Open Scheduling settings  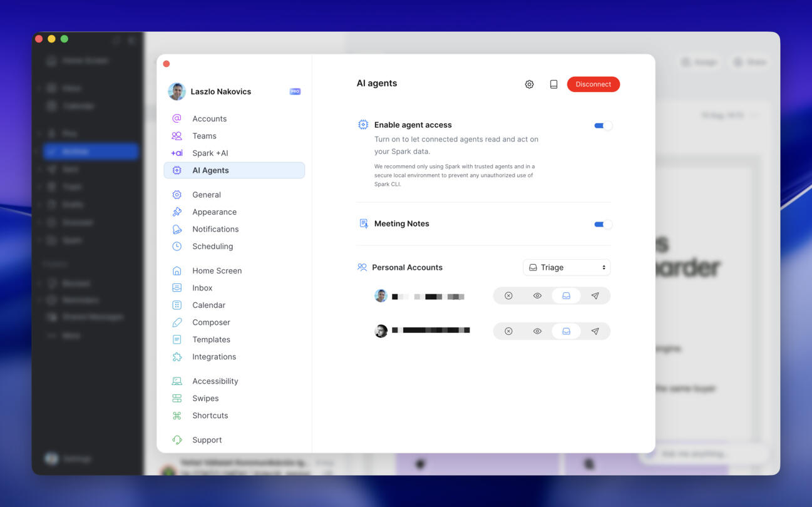[234, 247]
